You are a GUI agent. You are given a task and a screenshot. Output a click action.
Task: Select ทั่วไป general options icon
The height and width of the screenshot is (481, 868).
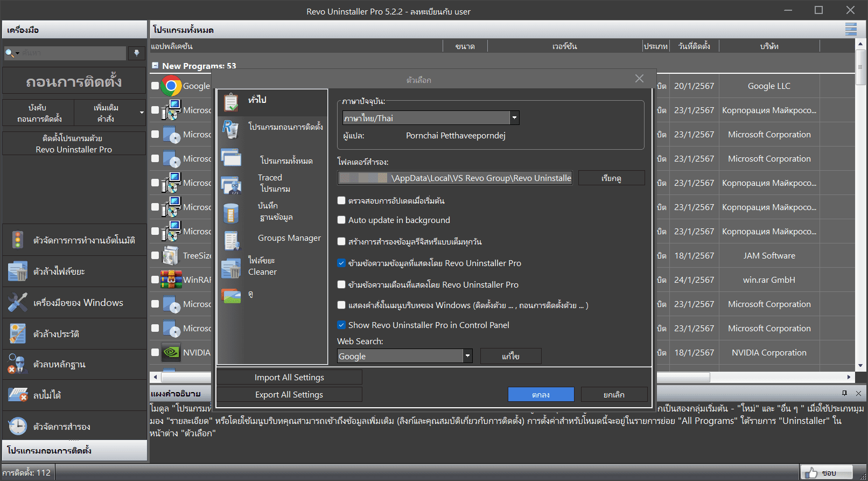tap(231, 101)
